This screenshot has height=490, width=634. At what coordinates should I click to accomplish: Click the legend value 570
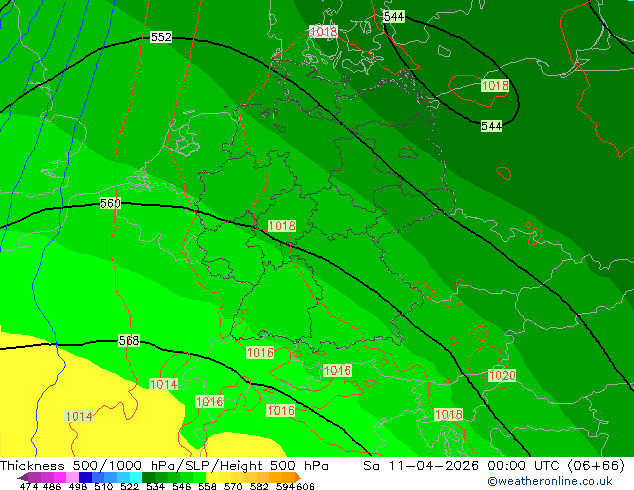pyautogui.click(x=233, y=486)
